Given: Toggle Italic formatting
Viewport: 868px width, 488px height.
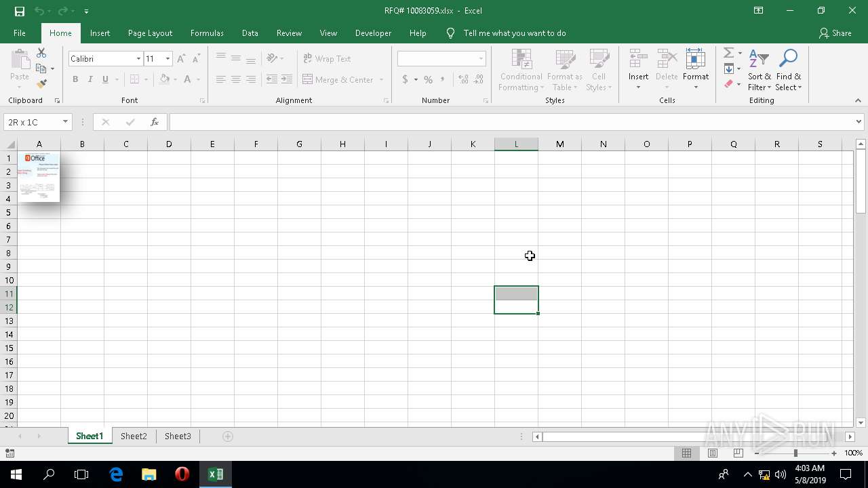Looking at the screenshot, I should 90,79.
